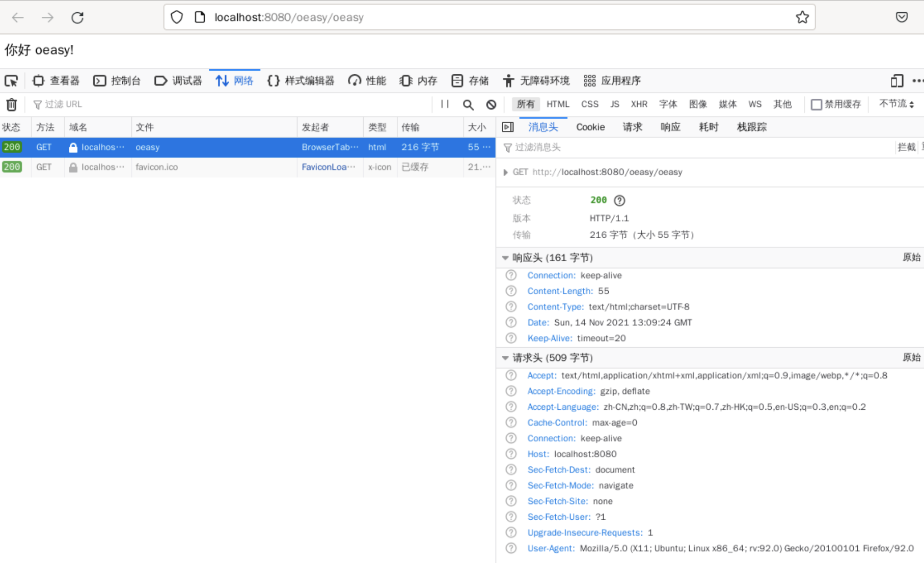
Task: Open the 不节流 throttling dropdown
Action: pyautogui.click(x=896, y=104)
